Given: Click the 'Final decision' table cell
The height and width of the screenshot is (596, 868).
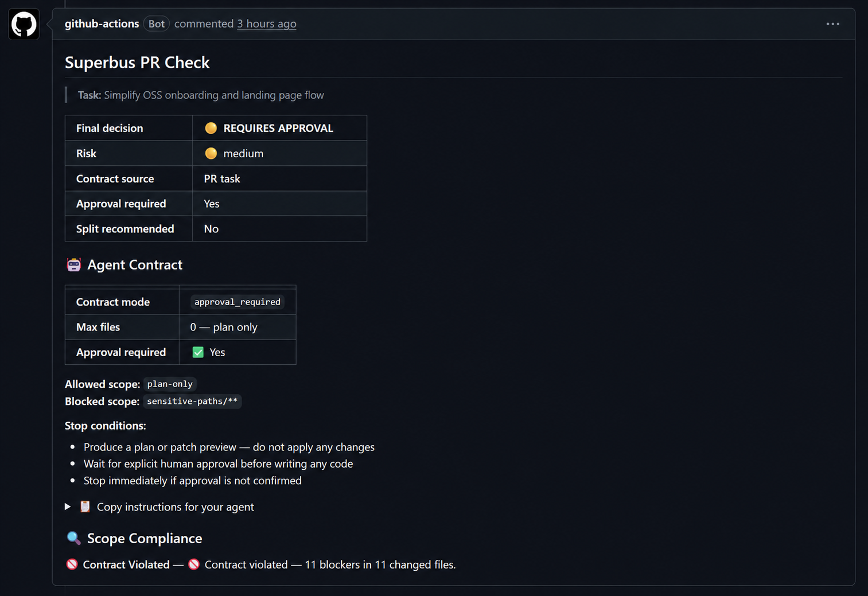Looking at the screenshot, I should pyautogui.click(x=129, y=128).
